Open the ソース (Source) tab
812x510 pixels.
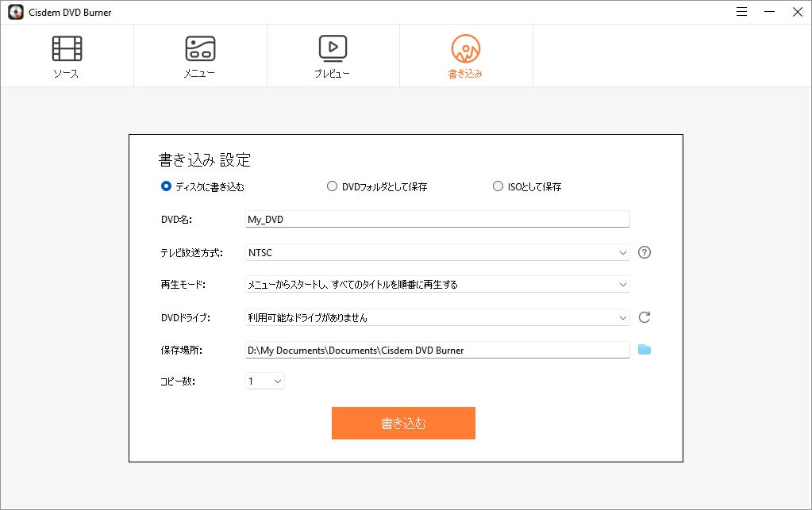[x=67, y=56]
